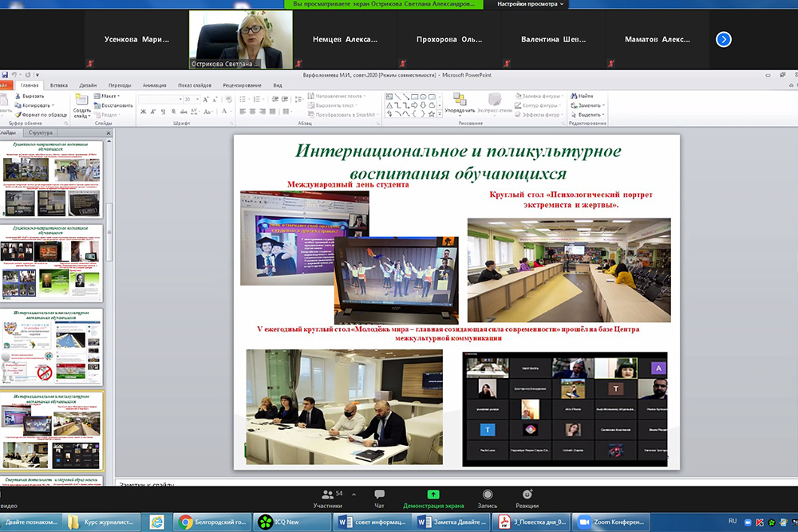Switch to the Вставка ribbon tab
The width and height of the screenshot is (798, 532).
tap(58, 85)
